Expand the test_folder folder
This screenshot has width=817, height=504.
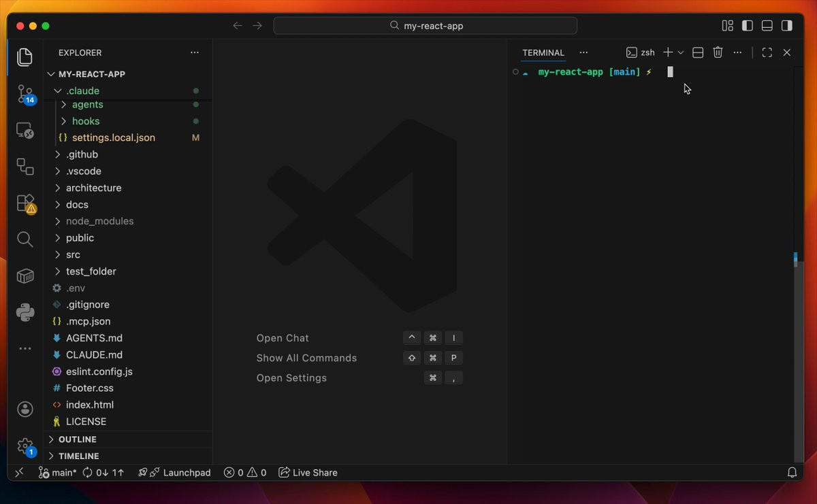pos(128,271)
